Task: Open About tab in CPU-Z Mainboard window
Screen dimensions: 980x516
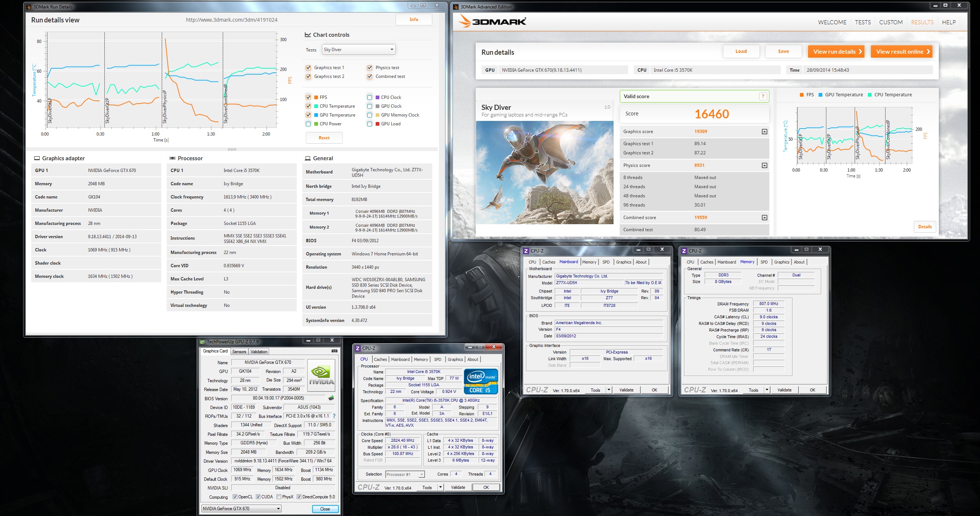Action: 641,262
